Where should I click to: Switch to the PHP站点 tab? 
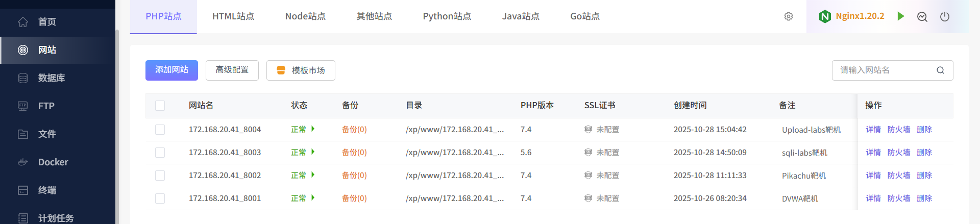pyautogui.click(x=163, y=16)
